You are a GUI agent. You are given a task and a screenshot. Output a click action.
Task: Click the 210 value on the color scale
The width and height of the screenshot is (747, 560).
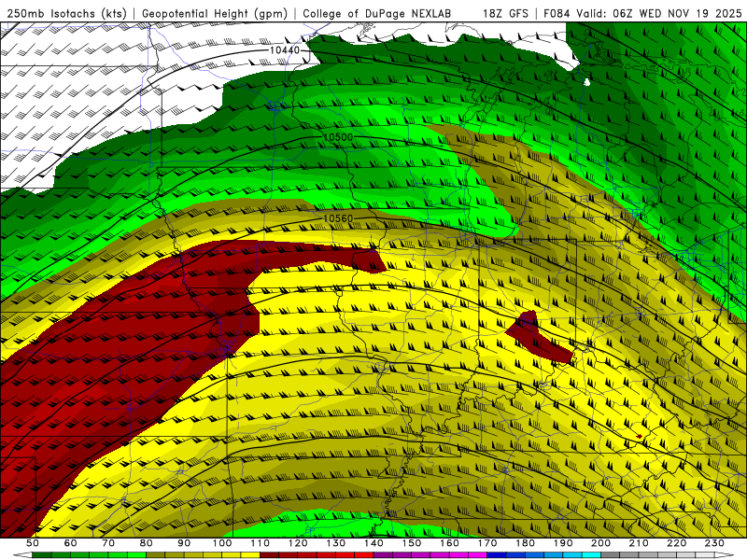(x=639, y=543)
